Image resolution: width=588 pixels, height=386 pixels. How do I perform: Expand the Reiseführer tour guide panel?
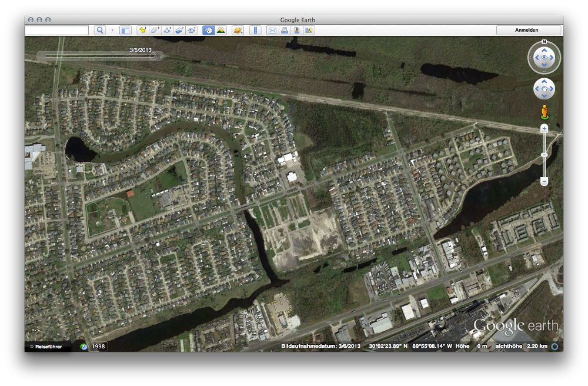coord(47,347)
